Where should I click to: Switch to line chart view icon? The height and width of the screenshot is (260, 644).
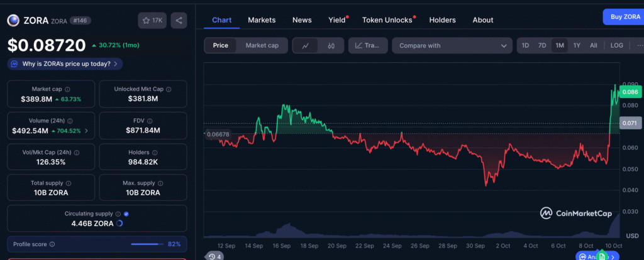(x=305, y=46)
